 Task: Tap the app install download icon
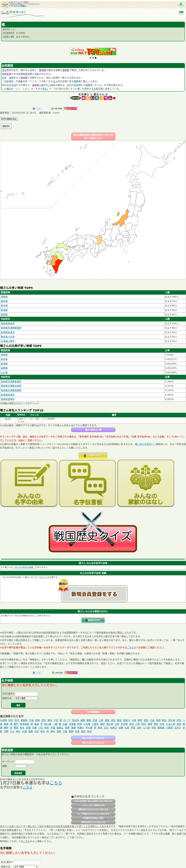[181, 4]
